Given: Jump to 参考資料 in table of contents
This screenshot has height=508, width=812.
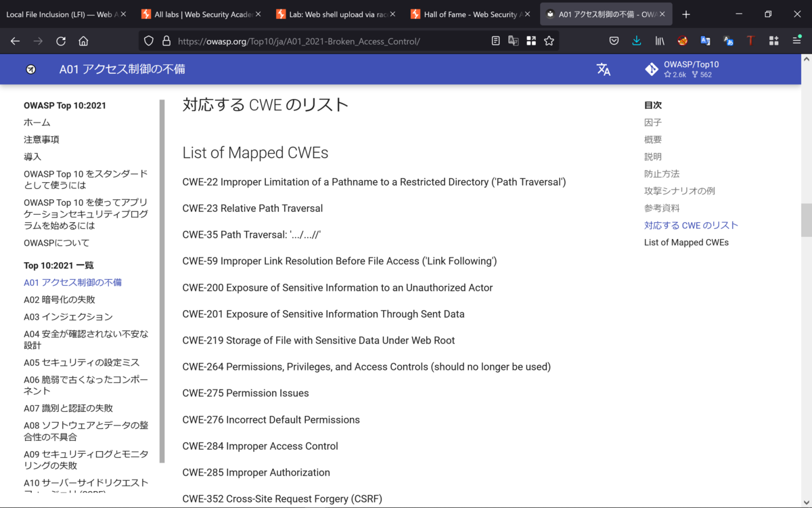Looking at the screenshot, I should [x=662, y=208].
